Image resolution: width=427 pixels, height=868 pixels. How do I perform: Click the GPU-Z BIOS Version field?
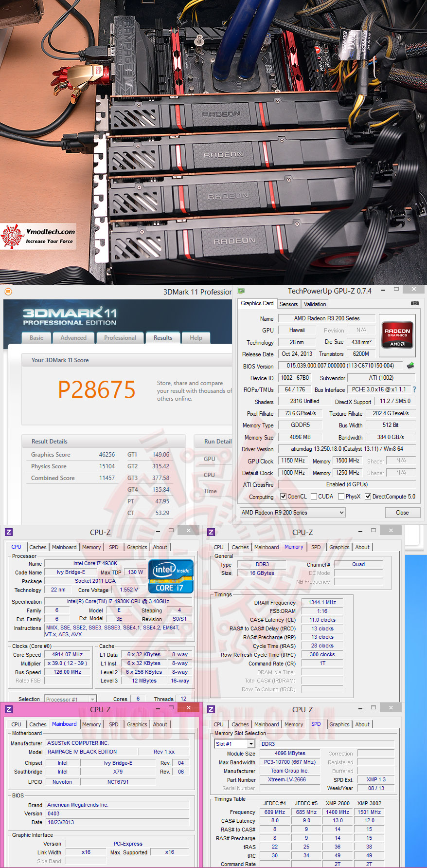(341, 366)
